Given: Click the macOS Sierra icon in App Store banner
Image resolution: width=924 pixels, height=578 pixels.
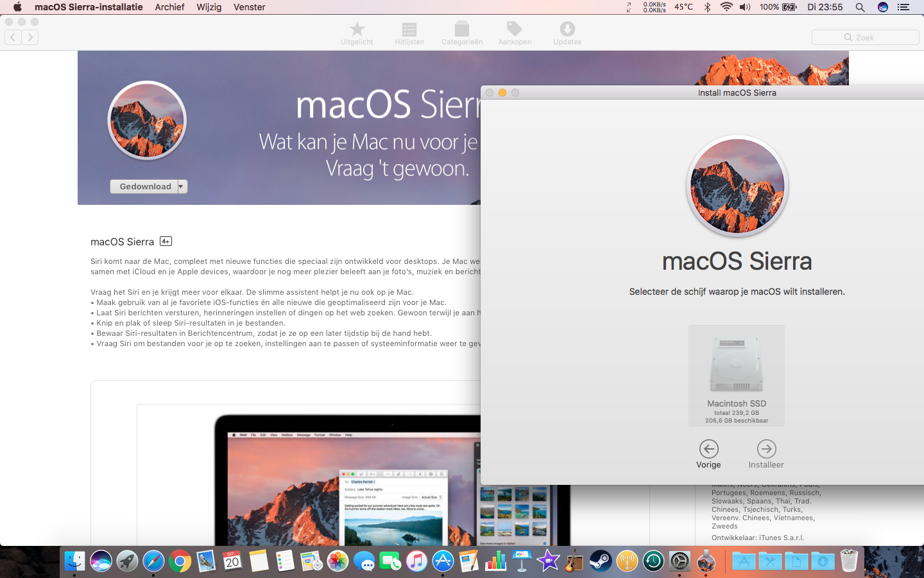Looking at the screenshot, I should coord(147,120).
